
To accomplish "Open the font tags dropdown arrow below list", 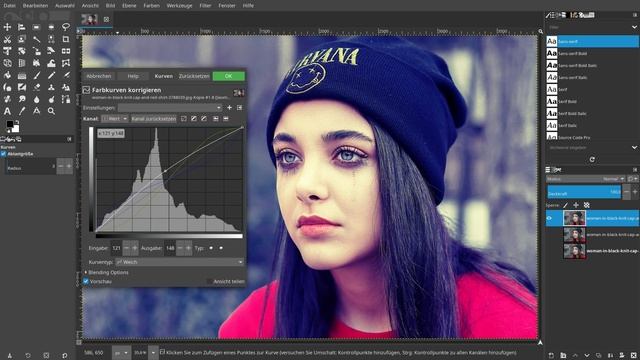I will pyautogui.click(x=634, y=147).
